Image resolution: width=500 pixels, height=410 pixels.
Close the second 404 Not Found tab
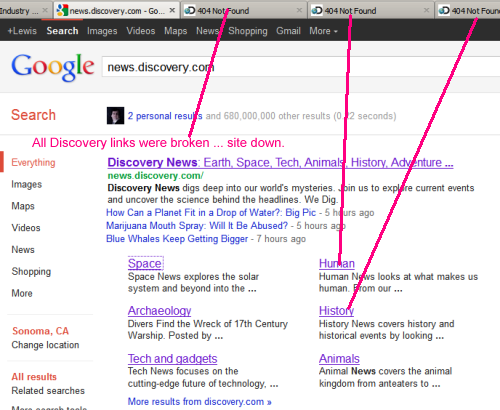tap(426, 10)
